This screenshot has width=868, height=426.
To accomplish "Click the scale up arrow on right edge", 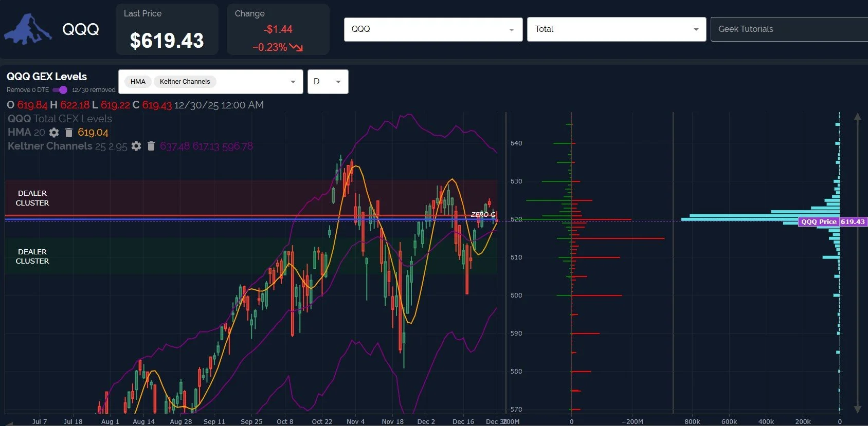I will click(857, 117).
